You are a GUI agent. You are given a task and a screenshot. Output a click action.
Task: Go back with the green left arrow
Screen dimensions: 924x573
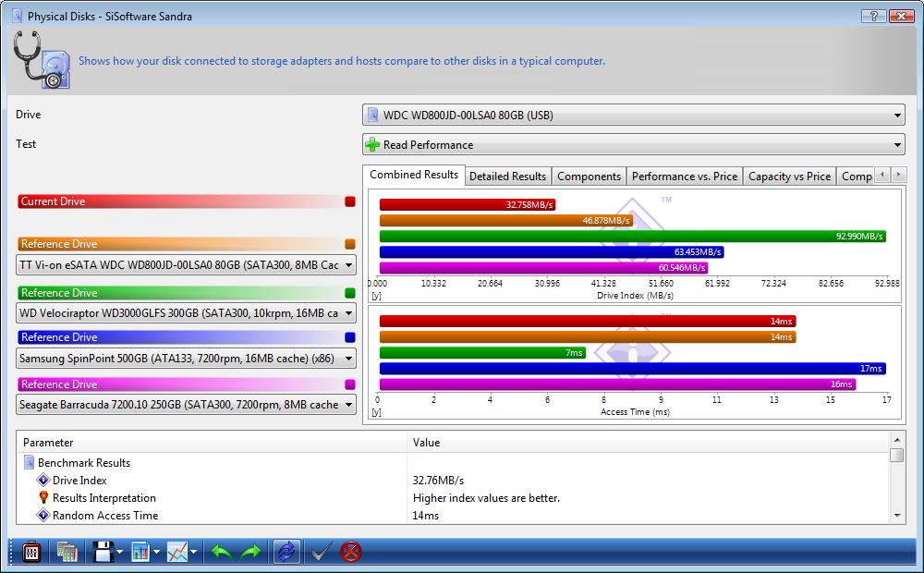[222, 553]
